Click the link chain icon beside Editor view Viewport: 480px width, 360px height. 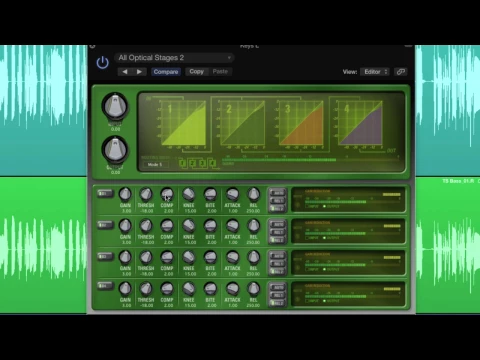point(400,72)
